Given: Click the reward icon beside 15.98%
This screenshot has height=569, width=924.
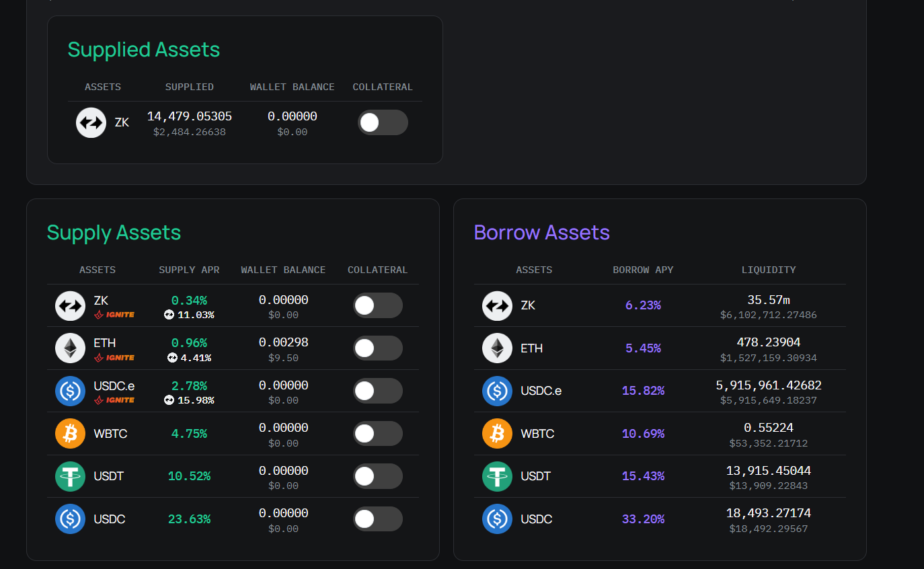Looking at the screenshot, I should pos(169,400).
